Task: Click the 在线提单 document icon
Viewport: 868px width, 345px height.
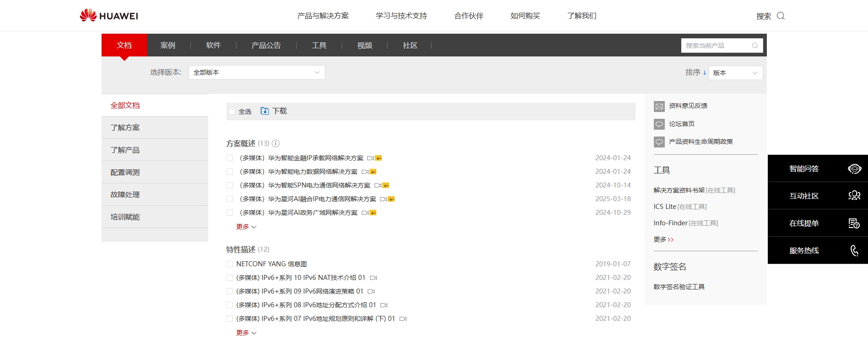Action: [854, 223]
